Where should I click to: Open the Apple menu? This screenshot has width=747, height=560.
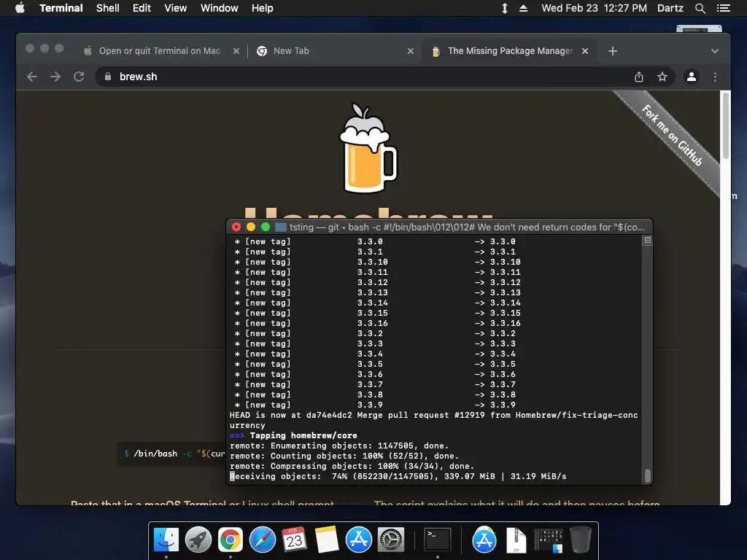(20, 8)
